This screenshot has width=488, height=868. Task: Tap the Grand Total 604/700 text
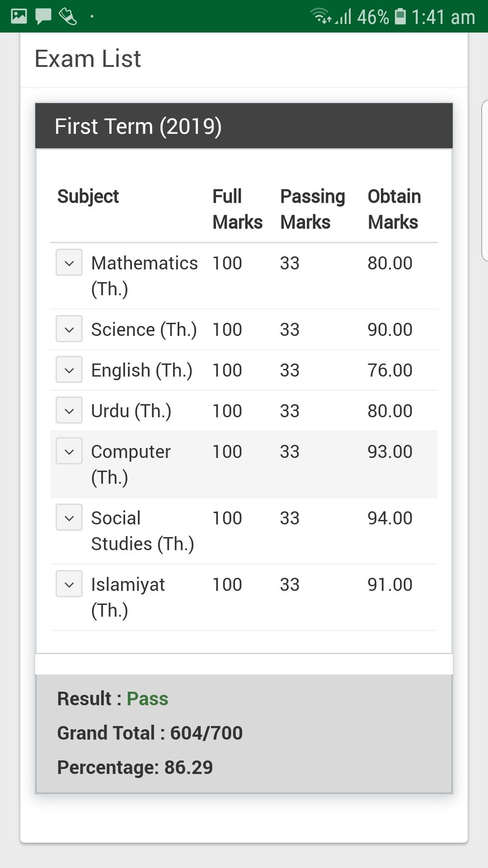pyautogui.click(x=150, y=733)
